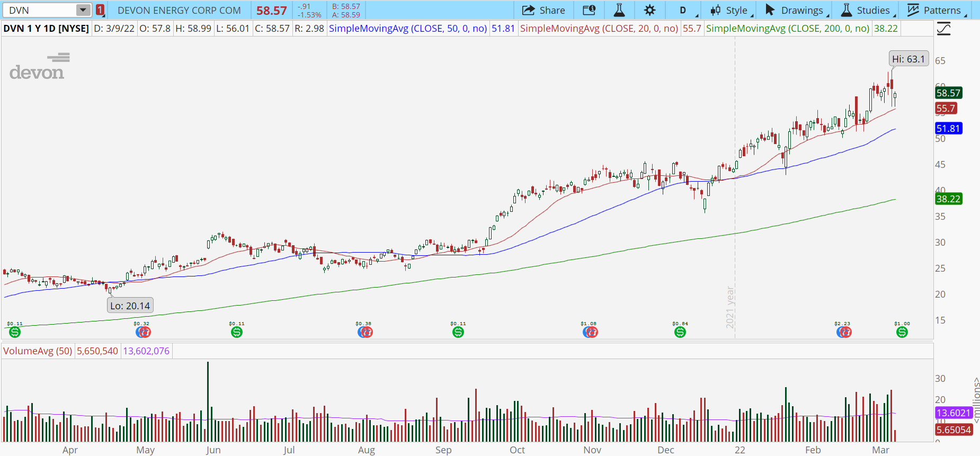Click the VolumeAvg (50) study label
This screenshot has height=456, width=980.
38,351
